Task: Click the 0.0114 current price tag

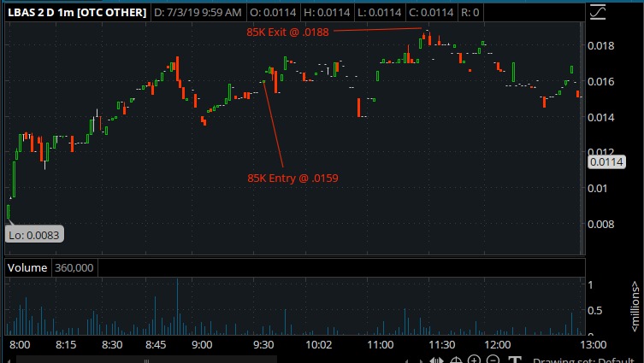Action: coord(606,162)
